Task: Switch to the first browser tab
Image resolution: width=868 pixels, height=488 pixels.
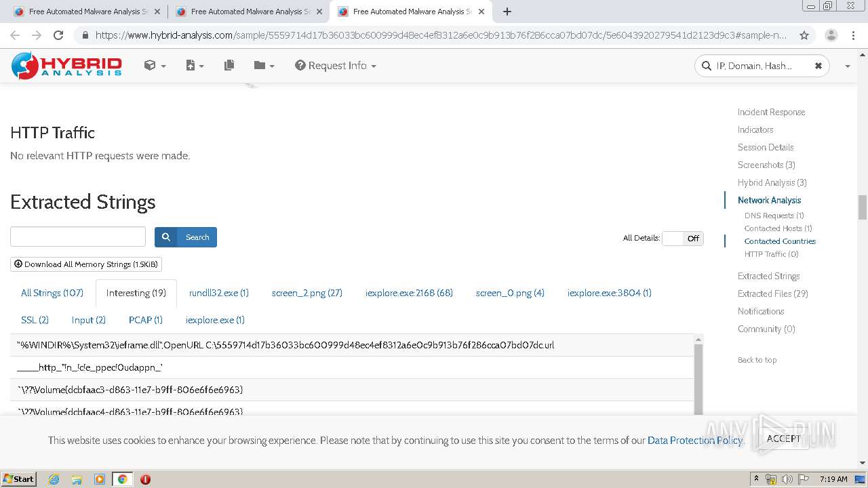Action: [x=86, y=12]
